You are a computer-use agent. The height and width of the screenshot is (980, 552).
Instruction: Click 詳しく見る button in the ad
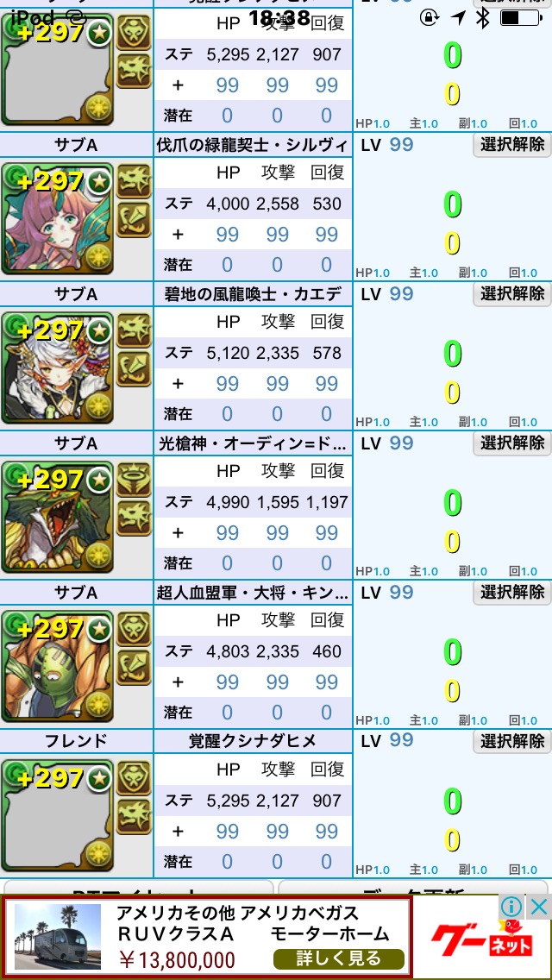(x=339, y=958)
